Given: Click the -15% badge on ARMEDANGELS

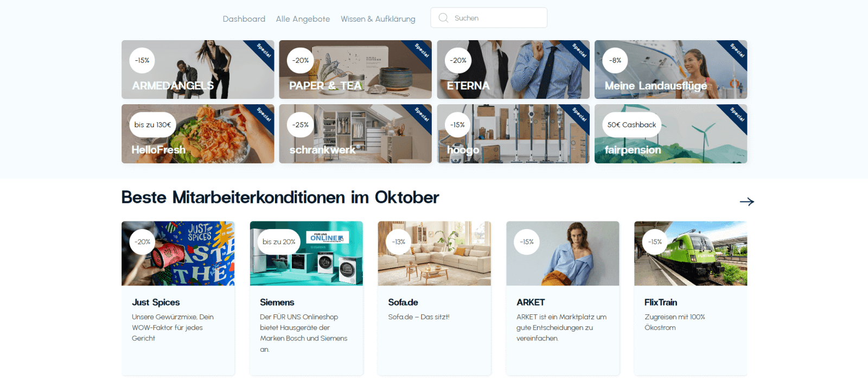Looking at the screenshot, I should pyautogui.click(x=142, y=60).
